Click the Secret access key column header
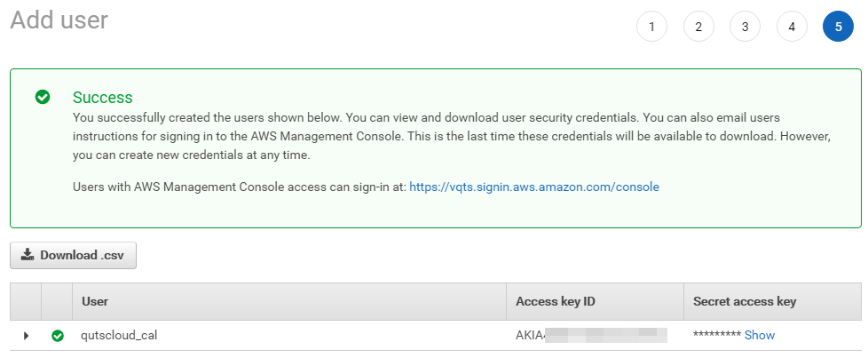 click(744, 302)
